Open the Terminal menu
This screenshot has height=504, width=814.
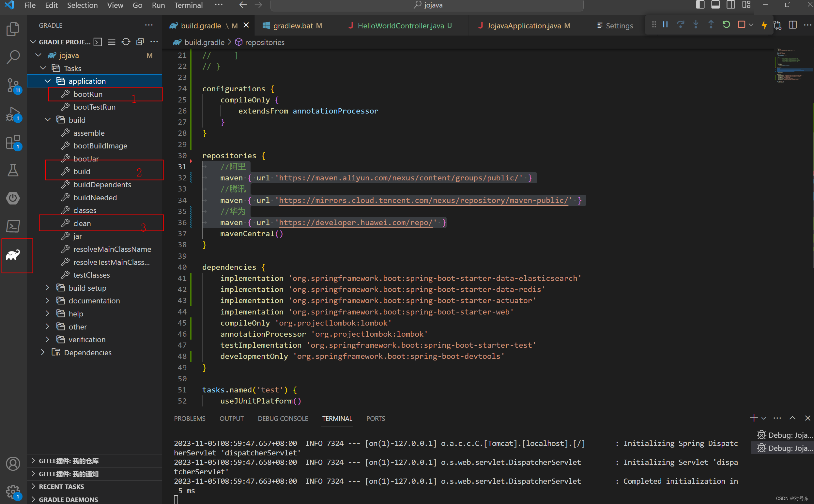click(188, 5)
